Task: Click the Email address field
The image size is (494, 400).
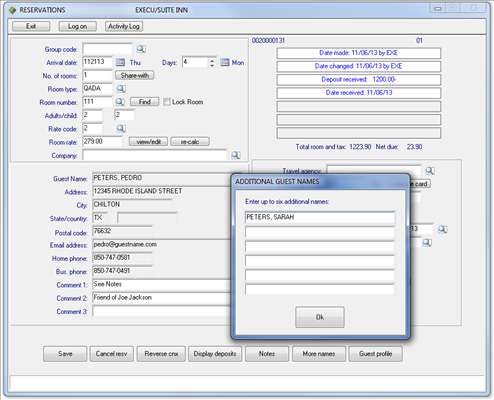Action: pos(162,245)
